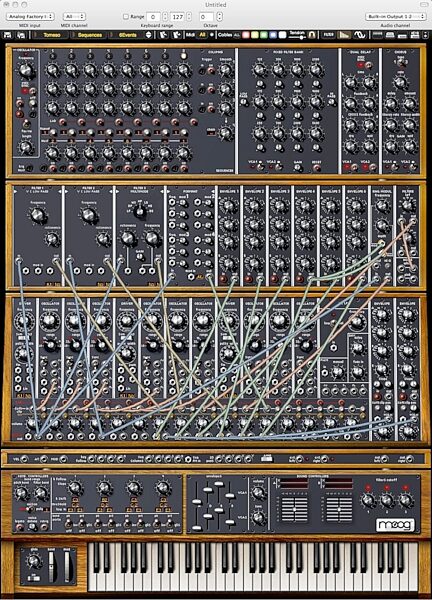
Task: Open the MIDI input dropdown
Action: (x=30, y=17)
